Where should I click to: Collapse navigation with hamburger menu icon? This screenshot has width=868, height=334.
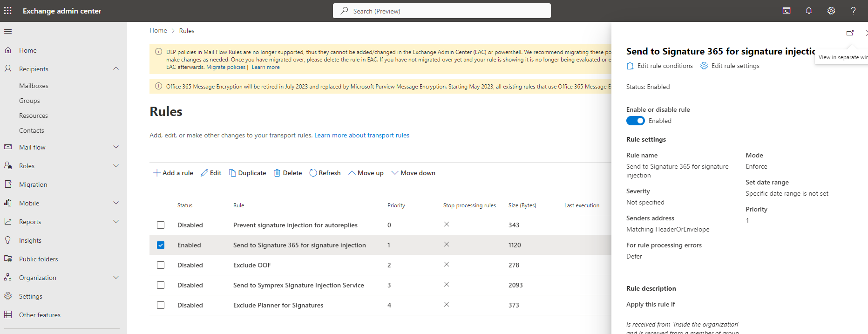coord(8,32)
